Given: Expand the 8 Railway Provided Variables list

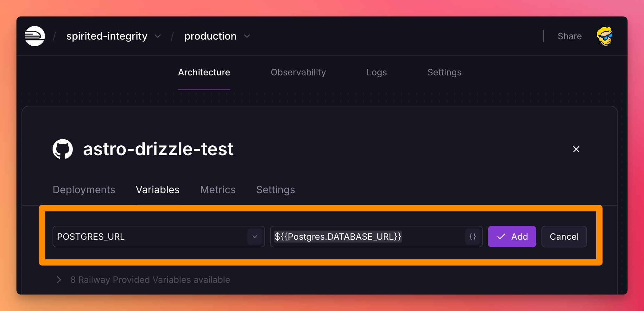Looking at the screenshot, I should click(x=59, y=280).
